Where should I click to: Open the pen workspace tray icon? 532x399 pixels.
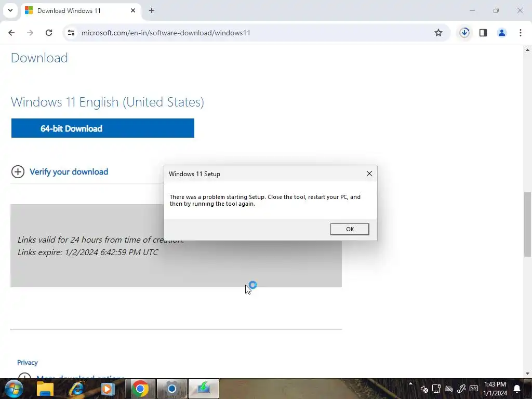click(x=461, y=389)
